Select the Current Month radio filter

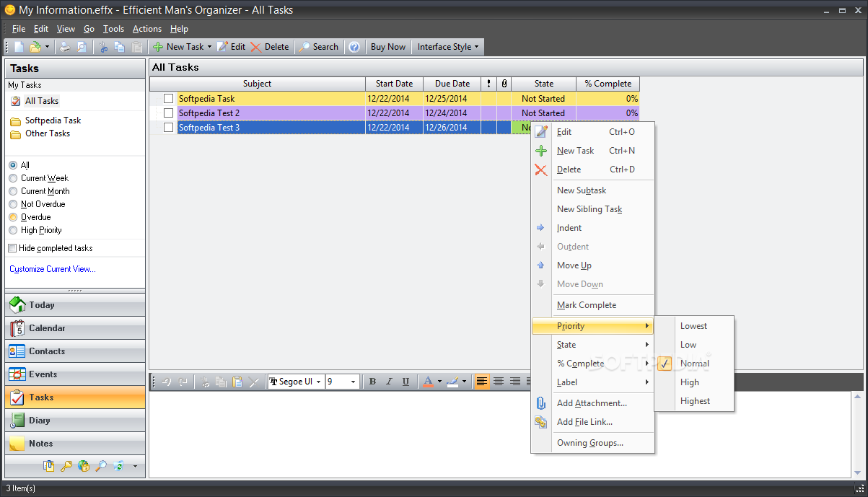[x=13, y=191]
